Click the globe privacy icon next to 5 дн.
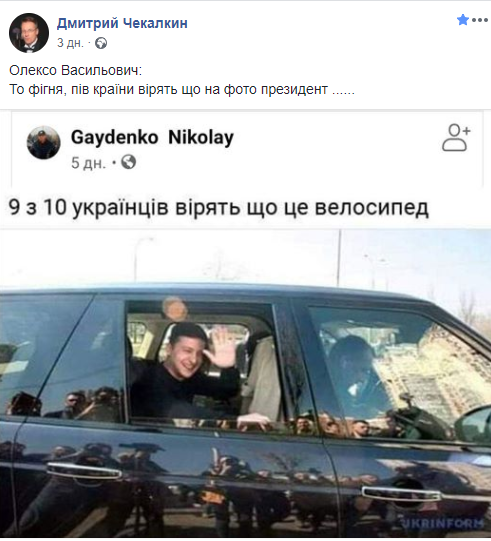 tap(128, 162)
